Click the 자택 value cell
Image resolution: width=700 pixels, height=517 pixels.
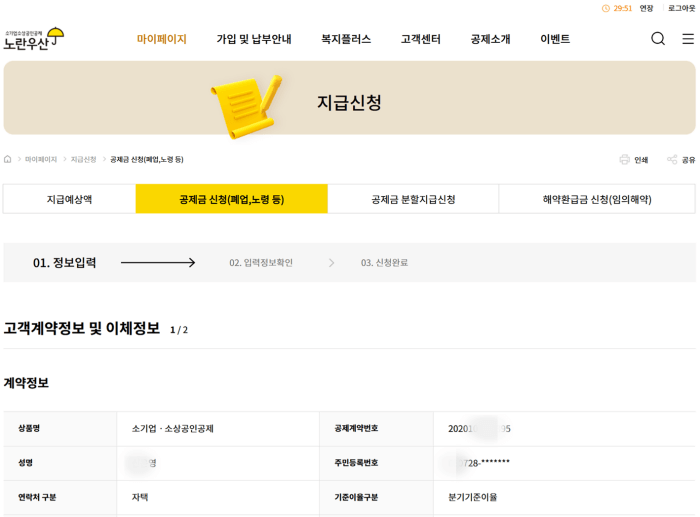click(218, 497)
